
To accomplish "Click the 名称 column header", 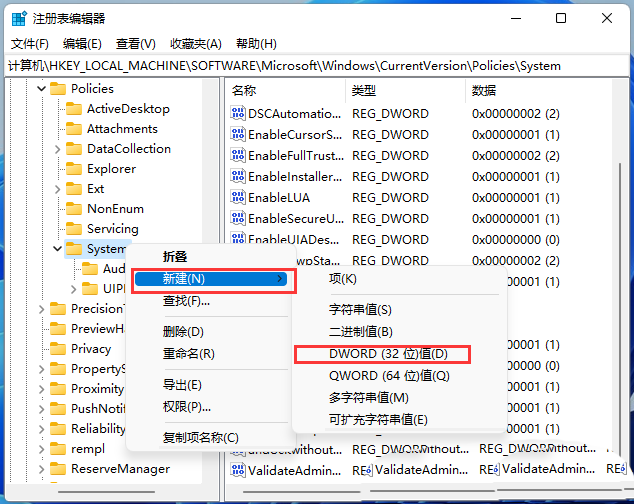I will [244, 90].
